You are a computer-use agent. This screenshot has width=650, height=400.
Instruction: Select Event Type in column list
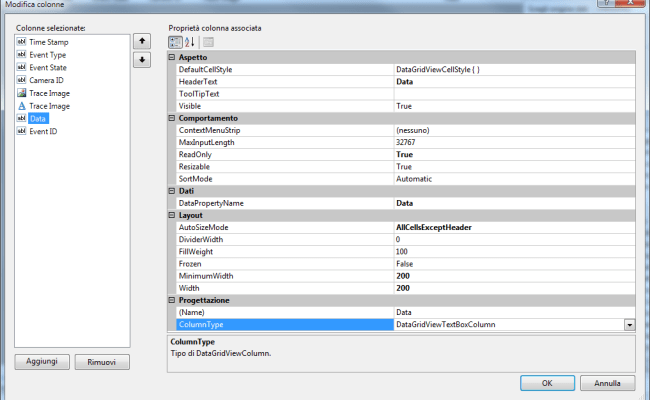click(x=47, y=55)
